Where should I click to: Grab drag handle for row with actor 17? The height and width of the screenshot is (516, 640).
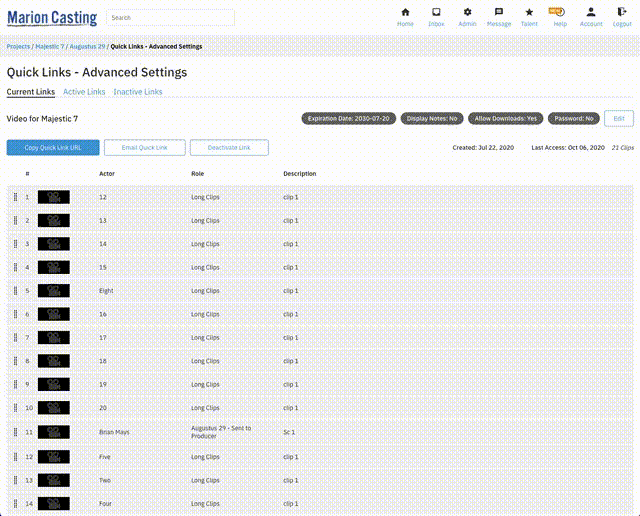coord(16,338)
